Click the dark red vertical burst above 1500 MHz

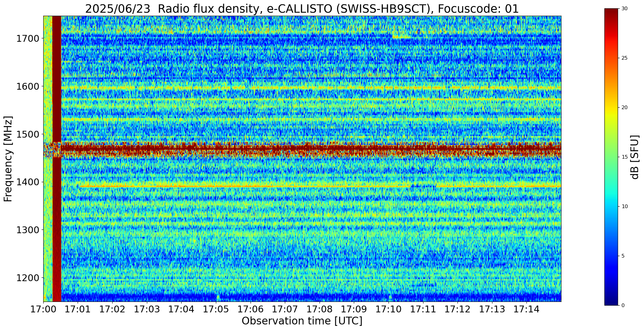(57, 79)
